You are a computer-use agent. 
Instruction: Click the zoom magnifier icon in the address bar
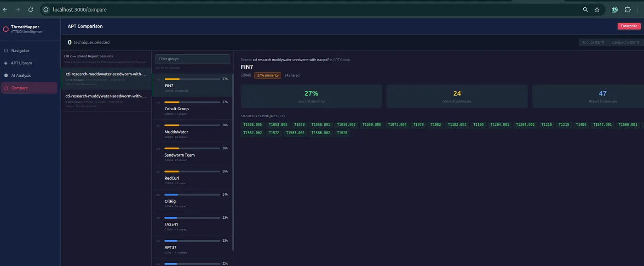pyautogui.click(x=586, y=9)
